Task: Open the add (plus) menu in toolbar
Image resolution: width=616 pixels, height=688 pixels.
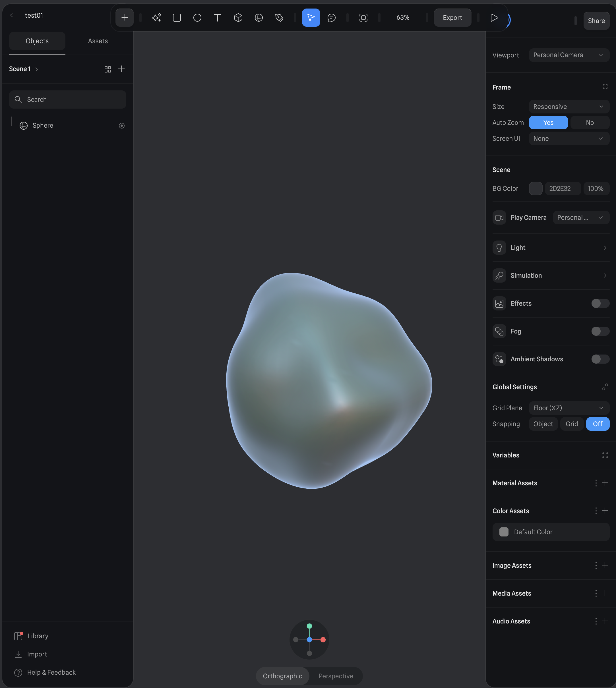Action: coord(125,18)
